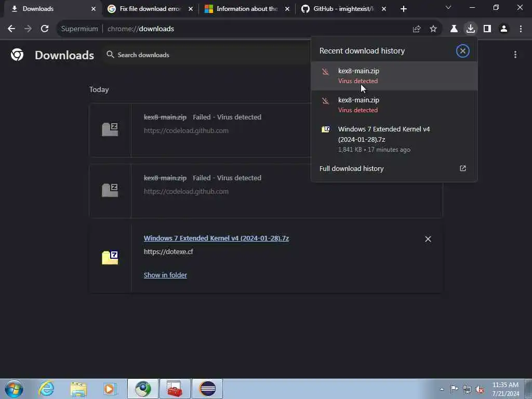This screenshot has width=532, height=399.
Task: Open the network tray icon
Action: (467, 389)
